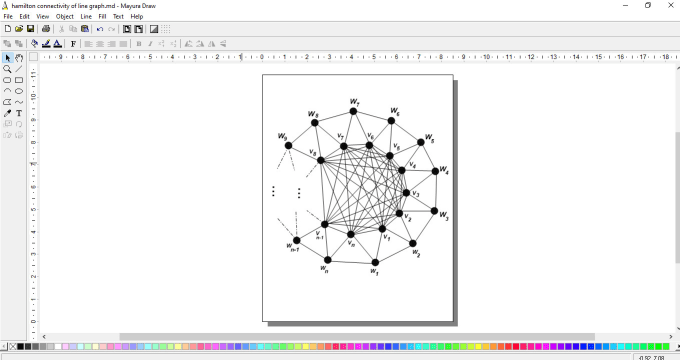
Task: Pick the white swatch in color palette
Action: click(58, 347)
